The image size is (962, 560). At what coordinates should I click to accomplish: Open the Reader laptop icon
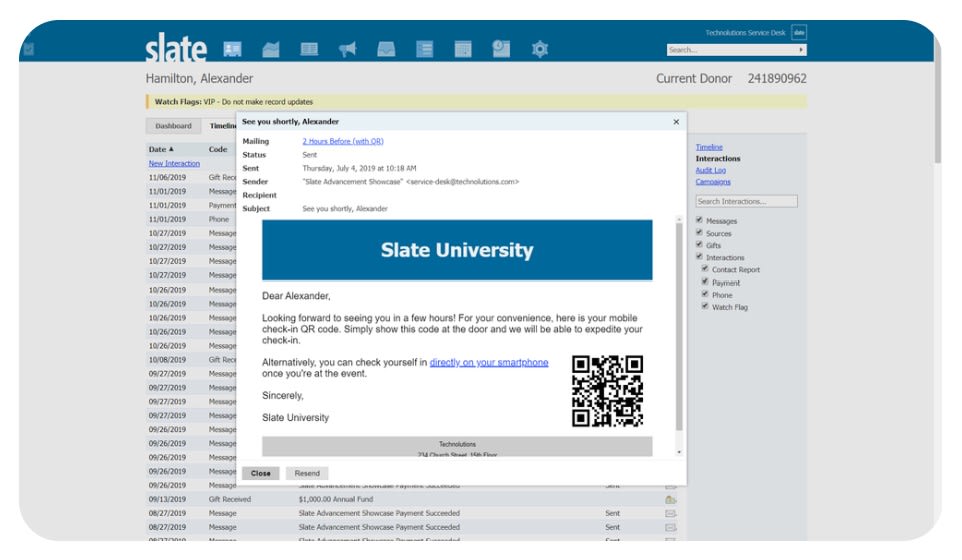click(x=309, y=49)
